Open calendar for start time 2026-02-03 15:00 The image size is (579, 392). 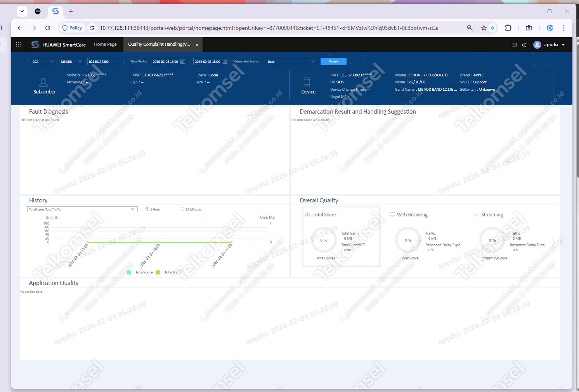point(183,61)
